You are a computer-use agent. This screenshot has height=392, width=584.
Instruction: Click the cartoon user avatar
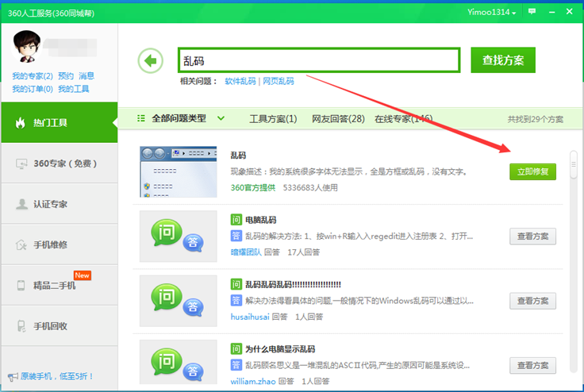(27, 47)
